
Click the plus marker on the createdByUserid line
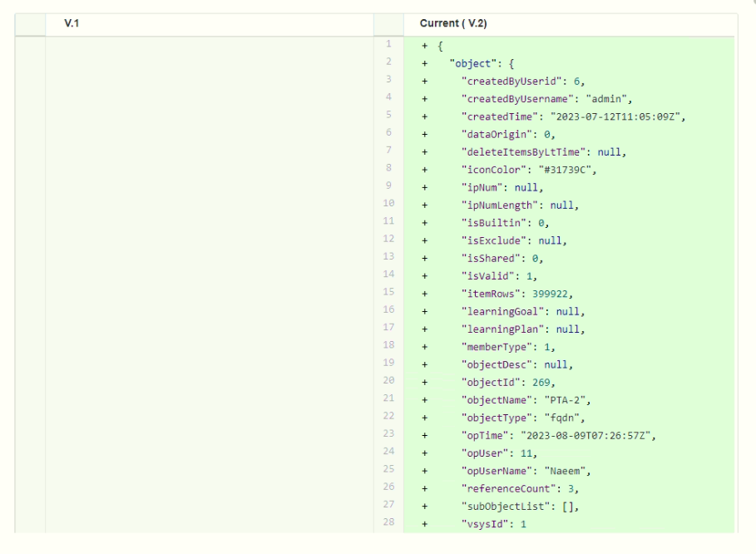pos(425,81)
